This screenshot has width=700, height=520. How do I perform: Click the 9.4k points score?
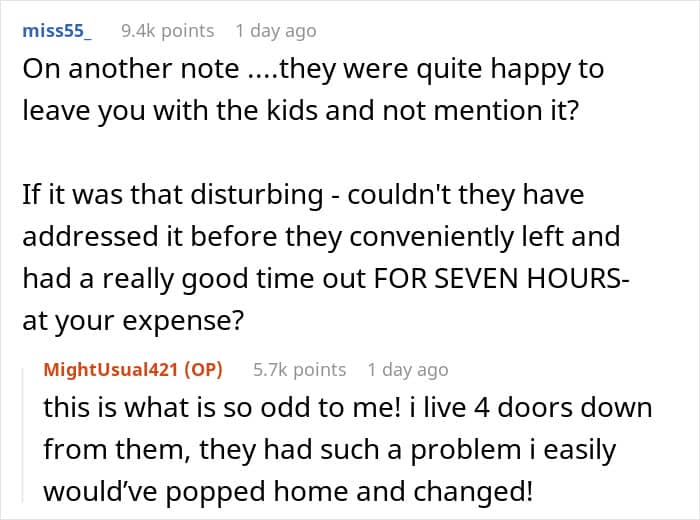click(167, 31)
